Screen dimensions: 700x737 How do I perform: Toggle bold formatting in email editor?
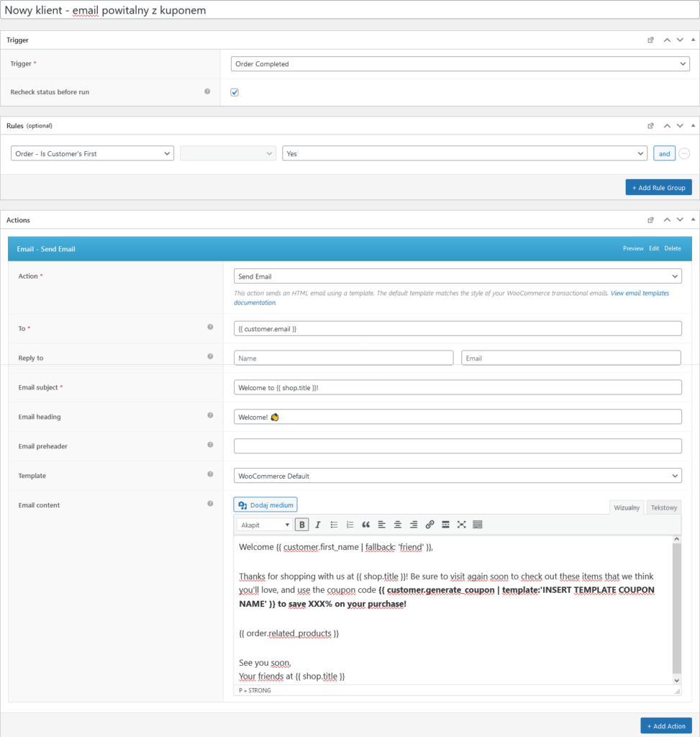pos(301,525)
